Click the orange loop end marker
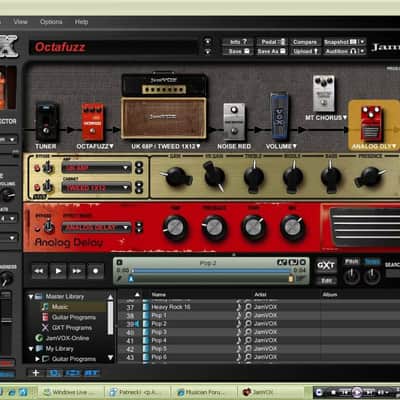The image size is (400, 400). click(x=291, y=279)
